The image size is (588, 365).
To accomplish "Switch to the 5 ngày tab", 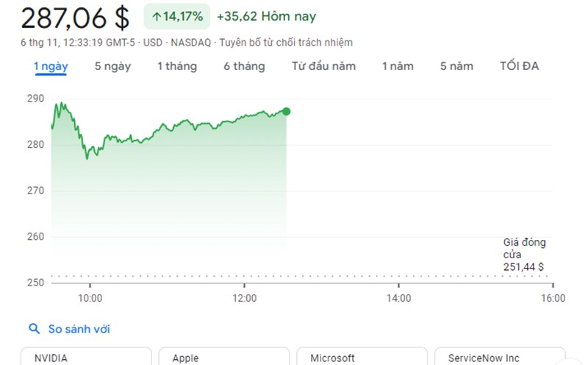I will click(112, 66).
